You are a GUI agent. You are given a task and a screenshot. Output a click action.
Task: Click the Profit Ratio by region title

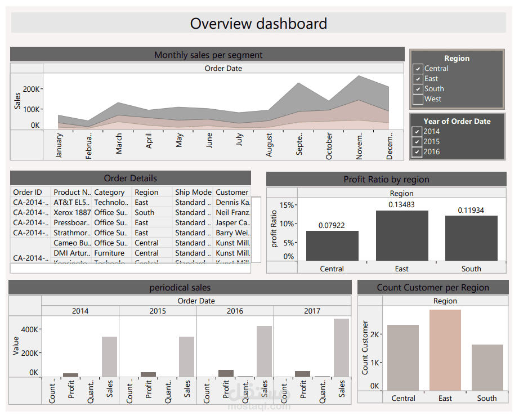click(386, 180)
